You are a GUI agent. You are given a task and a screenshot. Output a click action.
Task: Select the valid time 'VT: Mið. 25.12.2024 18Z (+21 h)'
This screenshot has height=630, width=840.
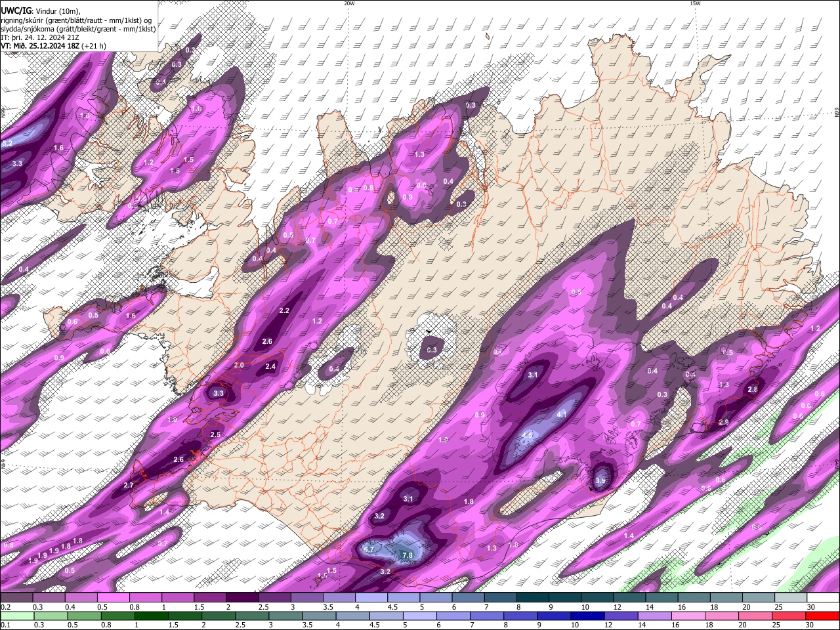tap(53, 46)
